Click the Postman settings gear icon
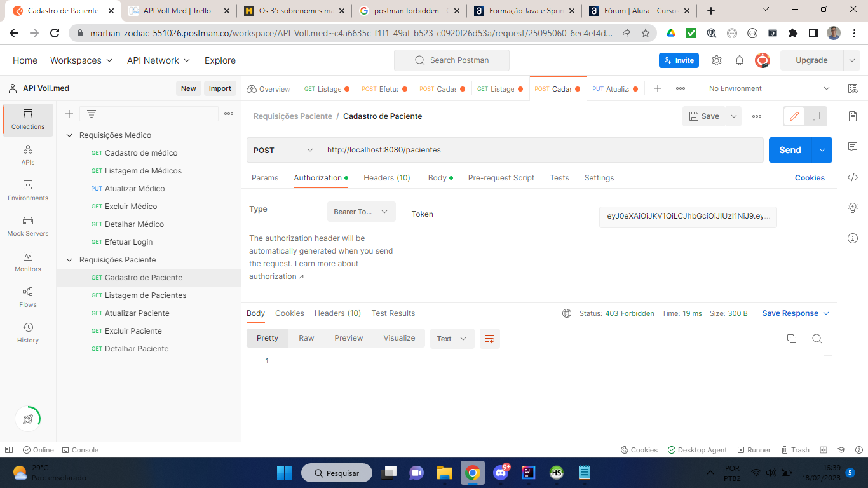This screenshot has width=868, height=488. (x=717, y=60)
